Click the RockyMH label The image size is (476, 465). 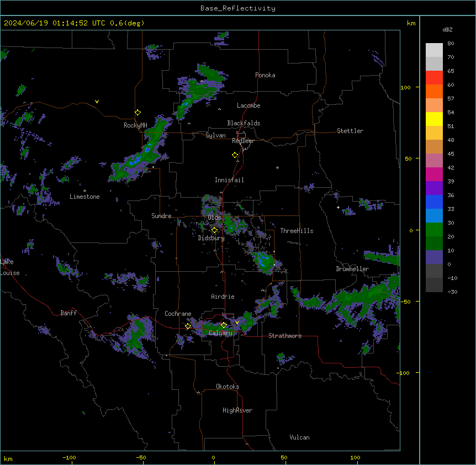[x=135, y=125]
